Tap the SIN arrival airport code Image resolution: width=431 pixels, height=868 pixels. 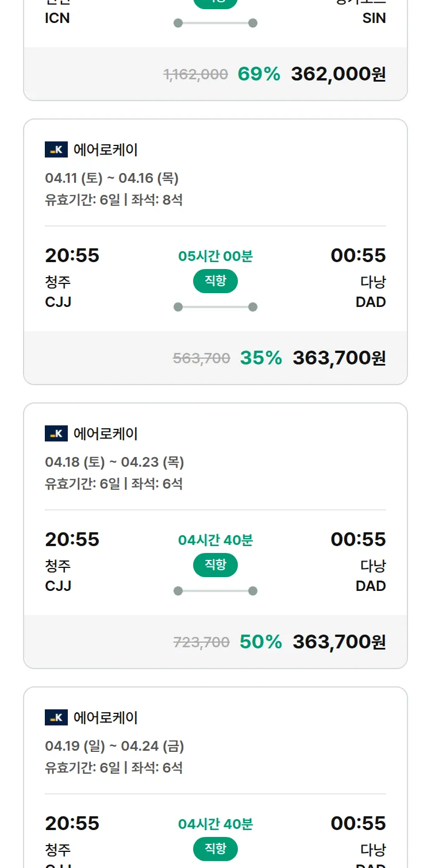(x=374, y=18)
